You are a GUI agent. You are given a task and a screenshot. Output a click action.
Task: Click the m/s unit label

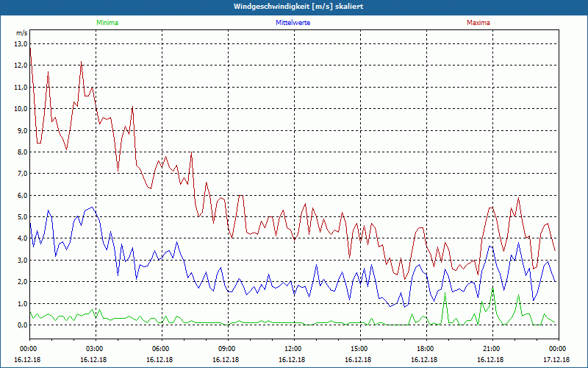tap(21, 33)
